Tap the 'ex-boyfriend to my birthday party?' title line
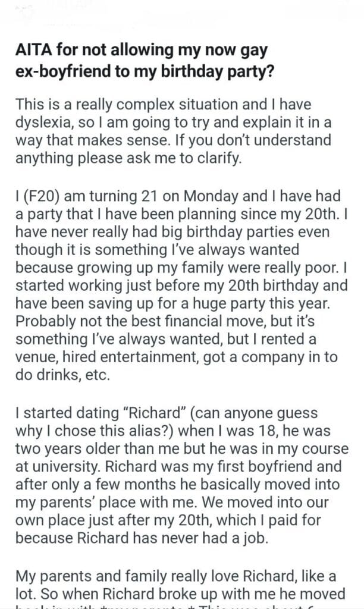364x609 pixels. pos(145,71)
